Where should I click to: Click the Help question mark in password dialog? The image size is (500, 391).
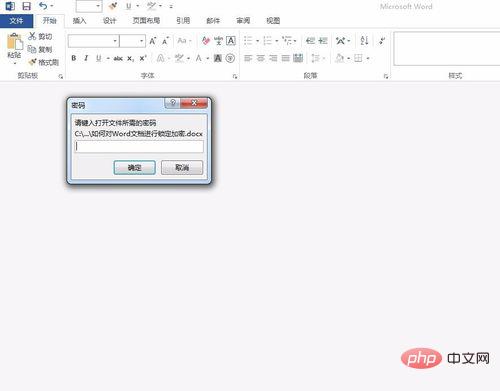pyautogui.click(x=173, y=103)
